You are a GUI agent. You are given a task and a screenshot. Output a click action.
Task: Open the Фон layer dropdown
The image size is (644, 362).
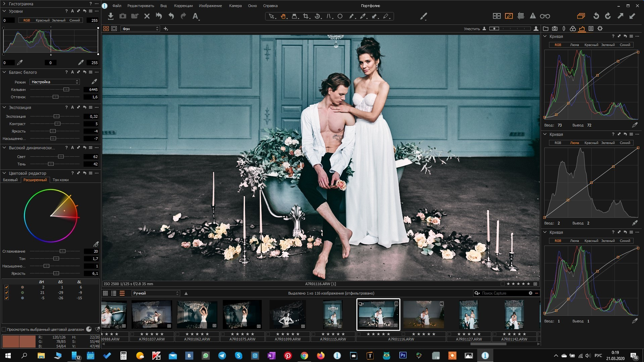click(140, 29)
